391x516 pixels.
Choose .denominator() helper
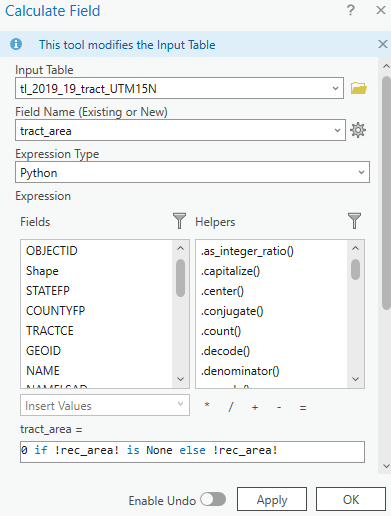coord(240,371)
